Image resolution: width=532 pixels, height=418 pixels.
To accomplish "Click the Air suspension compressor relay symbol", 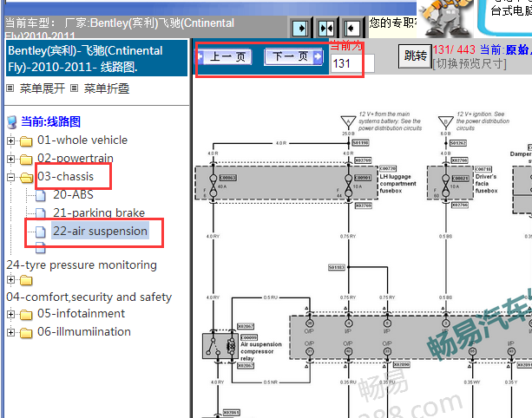I will [x=220, y=346].
